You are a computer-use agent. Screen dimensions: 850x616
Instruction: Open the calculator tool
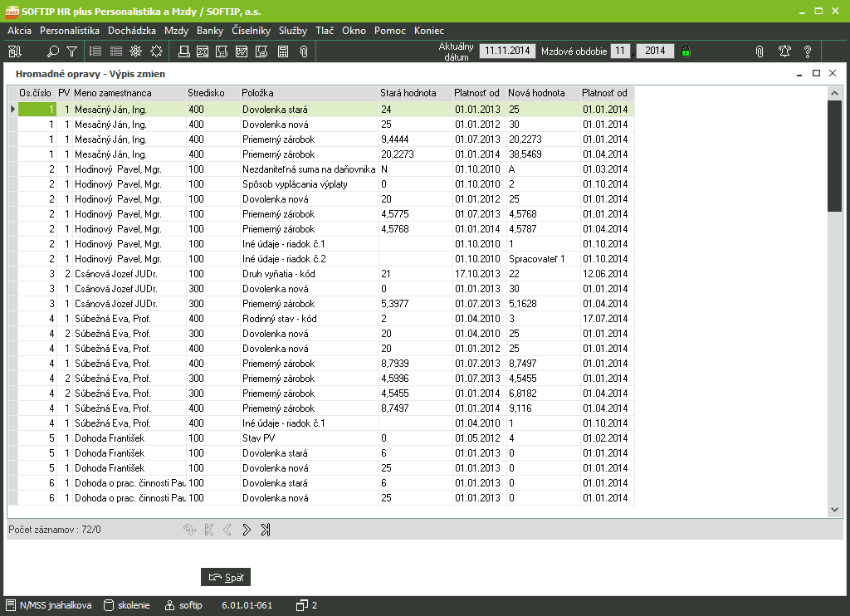[x=283, y=51]
